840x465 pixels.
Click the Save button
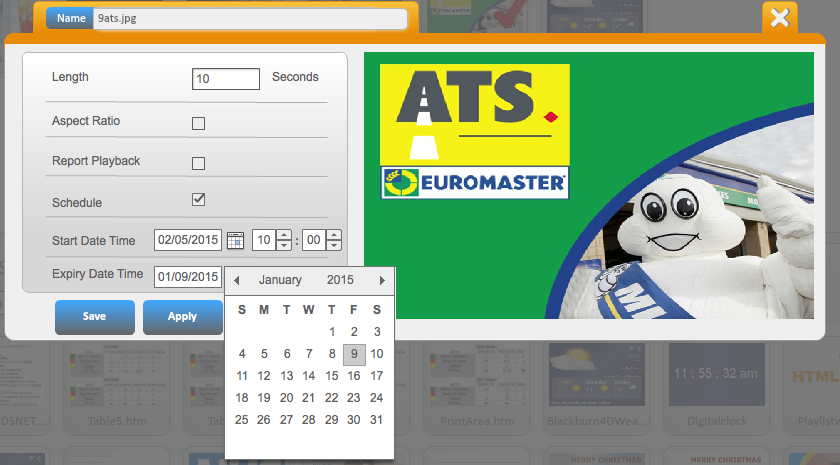pyautogui.click(x=95, y=317)
